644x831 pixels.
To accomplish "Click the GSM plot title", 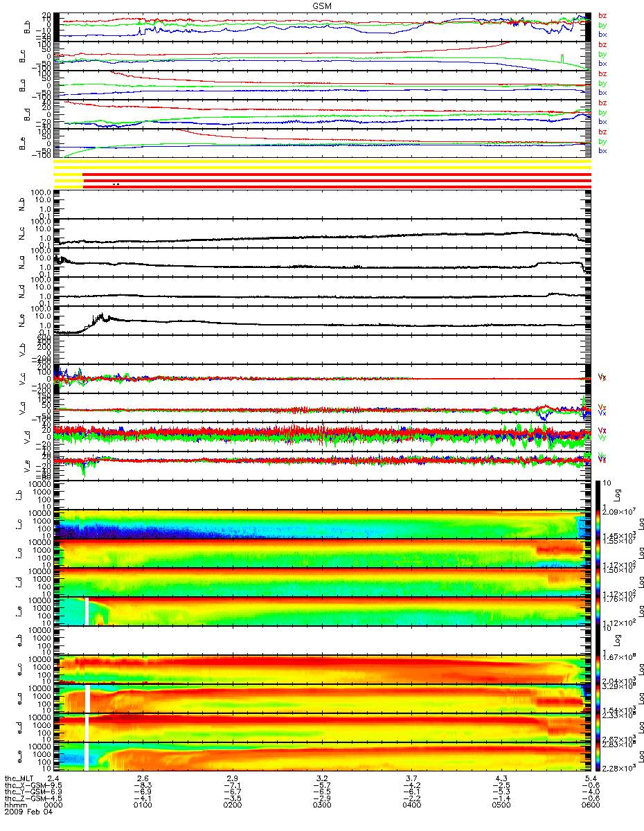I will pyautogui.click(x=322, y=5).
